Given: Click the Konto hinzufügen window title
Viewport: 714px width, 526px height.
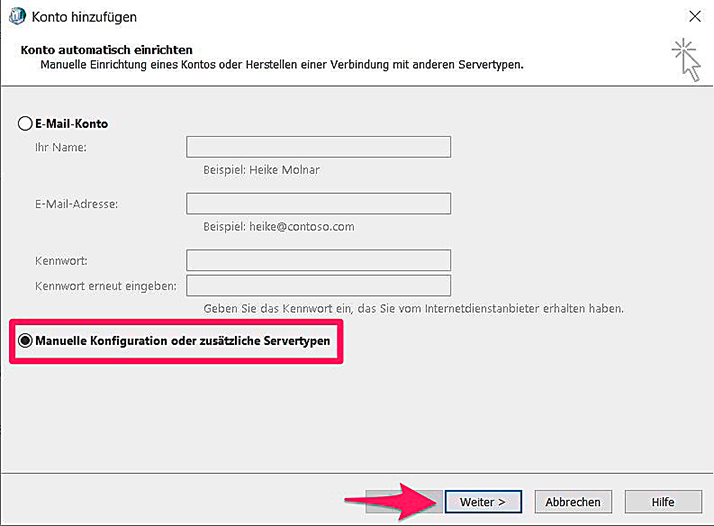Looking at the screenshot, I should tap(84, 17).
